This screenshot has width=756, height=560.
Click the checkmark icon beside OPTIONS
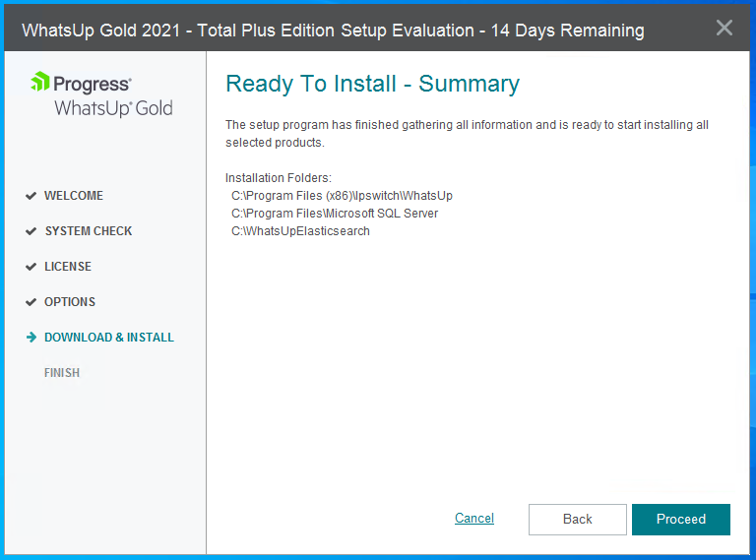pos(31,302)
